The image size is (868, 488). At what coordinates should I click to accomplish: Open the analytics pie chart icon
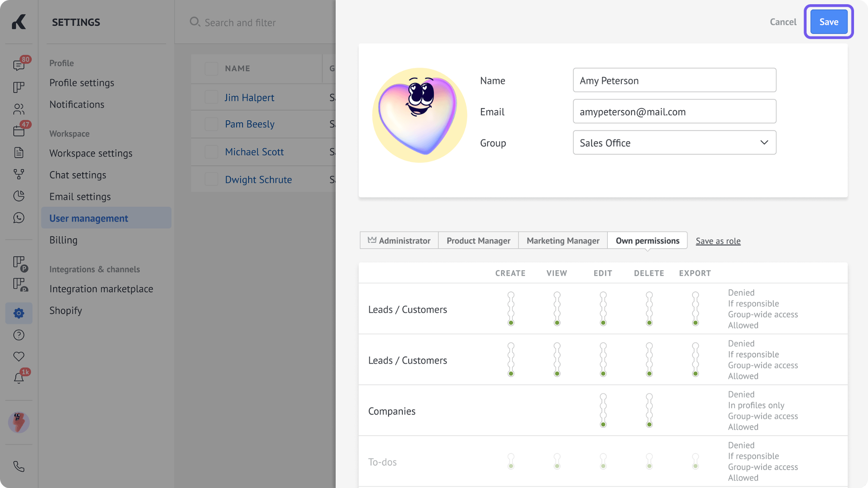19,196
